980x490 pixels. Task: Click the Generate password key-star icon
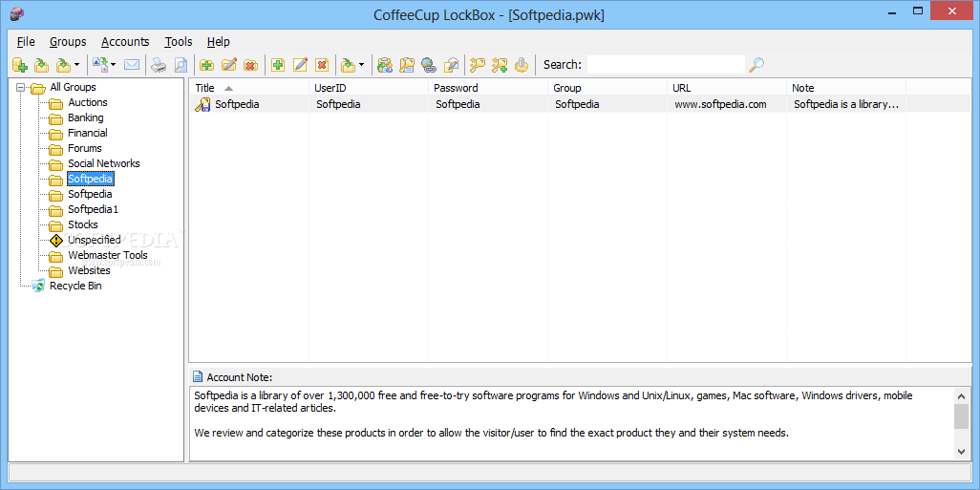[500, 64]
